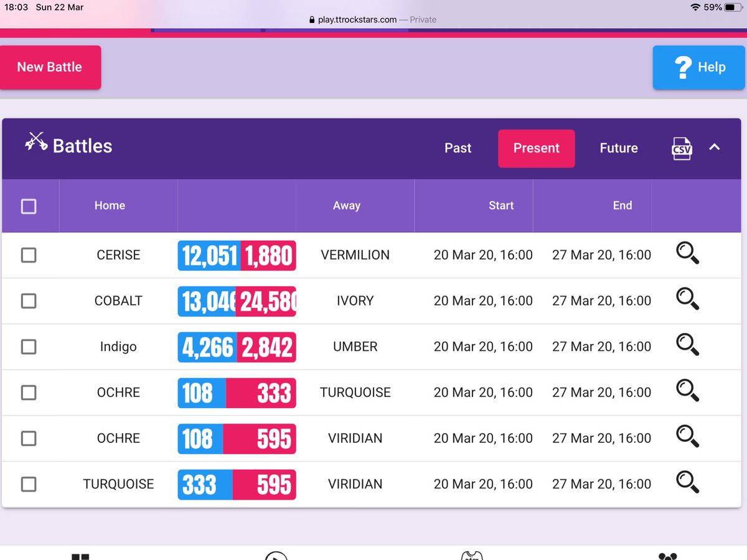Click the crossed guitars Battles icon
Viewport: 747px width, 560px height.
36,142
